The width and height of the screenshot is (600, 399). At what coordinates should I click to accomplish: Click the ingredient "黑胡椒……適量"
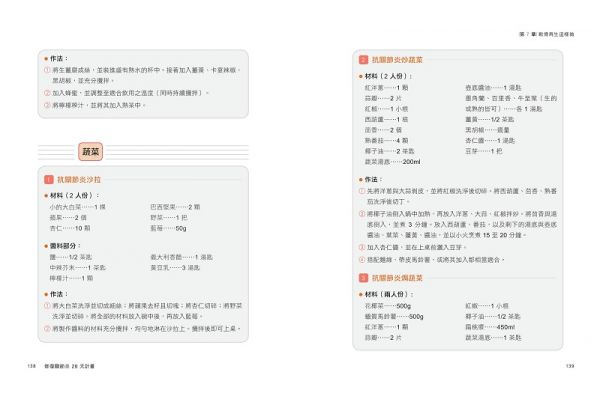[x=488, y=130]
